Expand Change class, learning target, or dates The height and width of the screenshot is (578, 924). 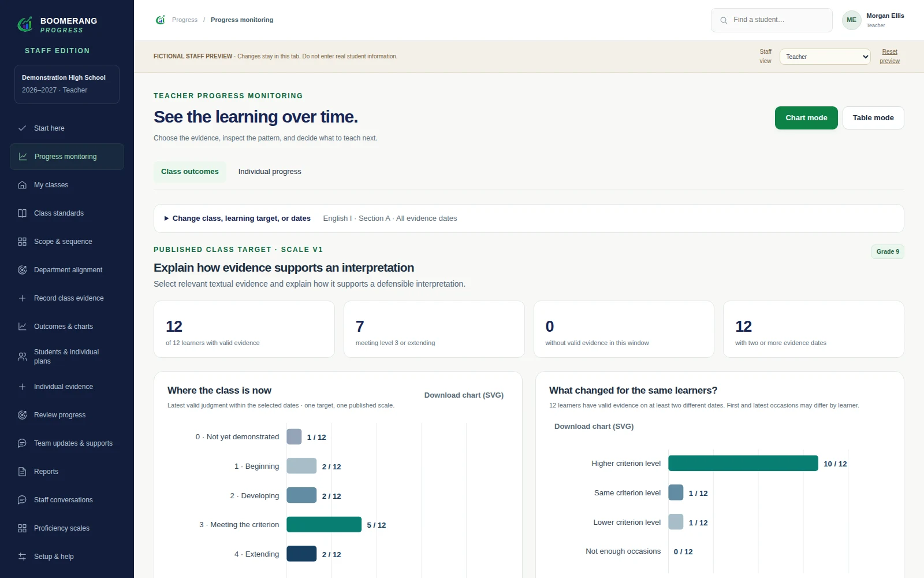coord(237,218)
